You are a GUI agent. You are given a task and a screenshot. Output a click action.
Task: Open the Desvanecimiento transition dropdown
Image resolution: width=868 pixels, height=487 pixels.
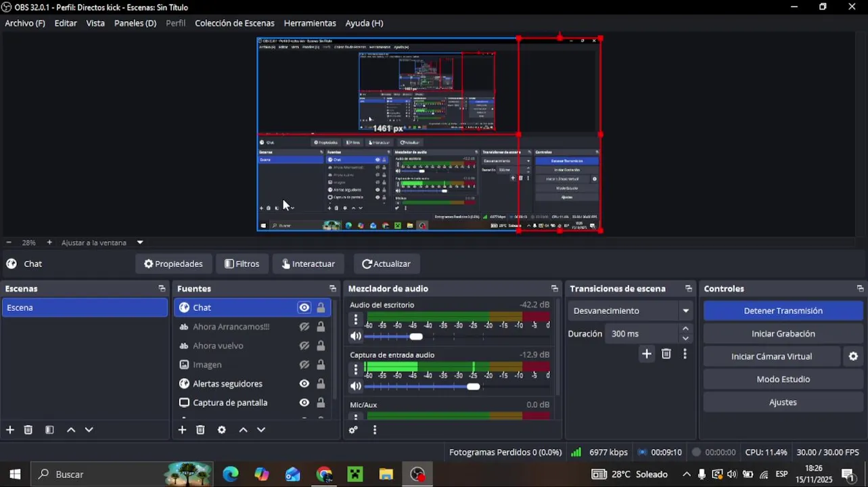pos(631,311)
